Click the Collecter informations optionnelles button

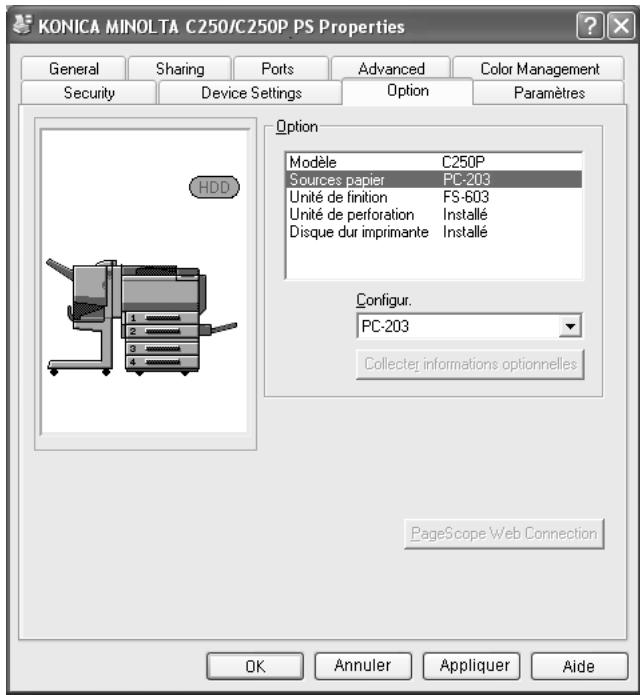(470, 364)
